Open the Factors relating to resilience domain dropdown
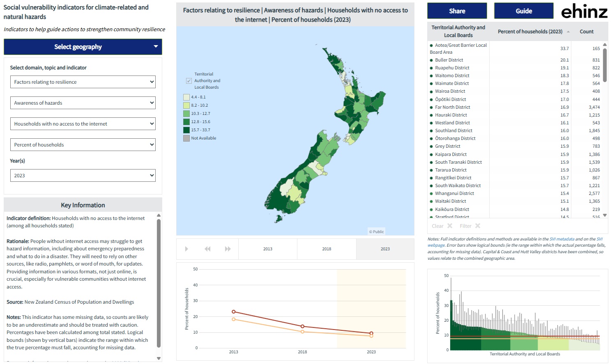This screenshot has width=612, height=364. [x=83, y=82]
